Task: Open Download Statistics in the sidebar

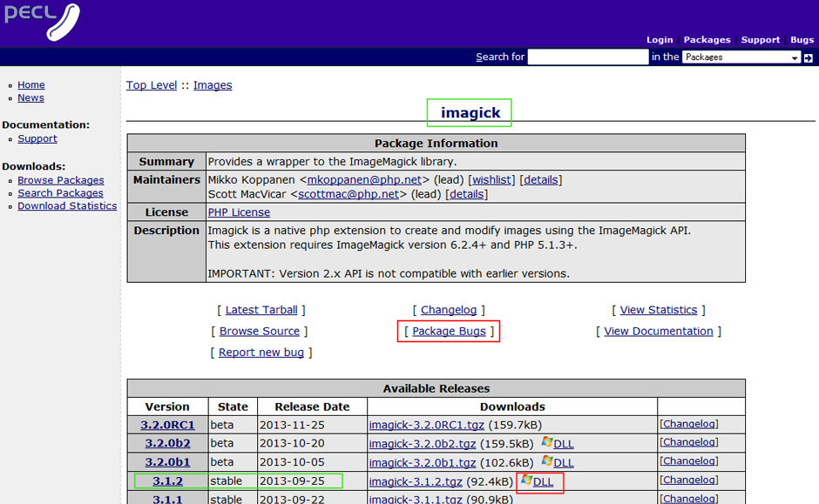Action: 67,205
